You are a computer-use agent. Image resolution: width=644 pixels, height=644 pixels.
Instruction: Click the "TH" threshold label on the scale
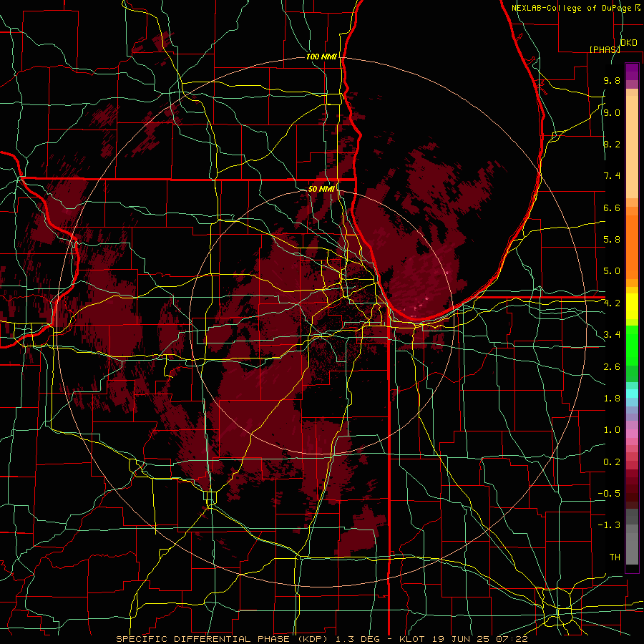[x=615, y=557]
